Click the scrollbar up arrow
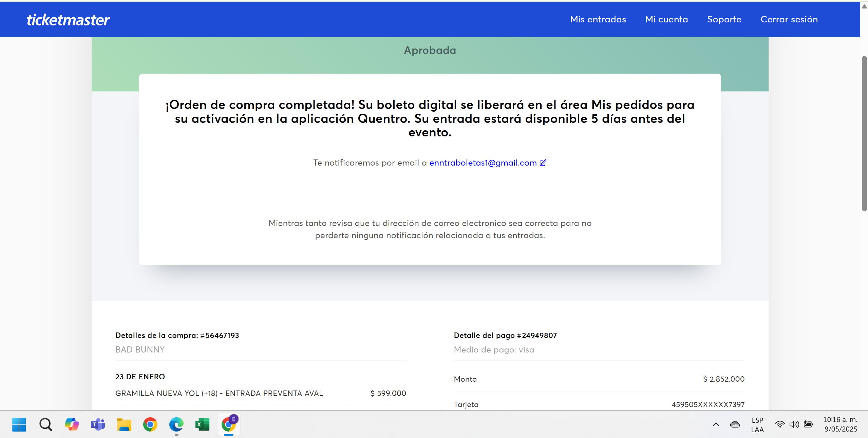 click(864, 6)
